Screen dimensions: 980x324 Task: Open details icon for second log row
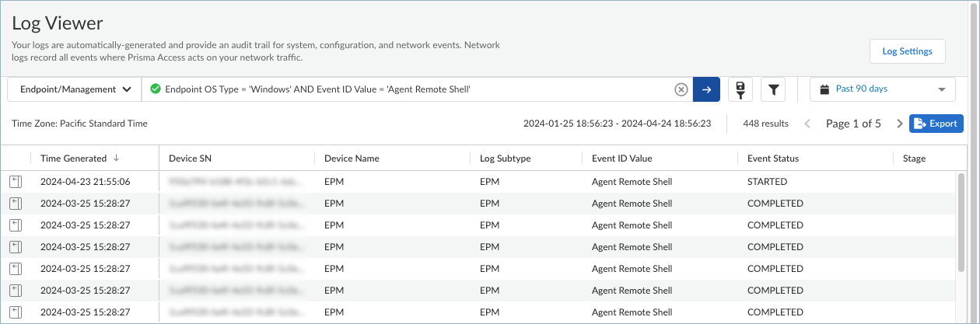click(15, 204)
